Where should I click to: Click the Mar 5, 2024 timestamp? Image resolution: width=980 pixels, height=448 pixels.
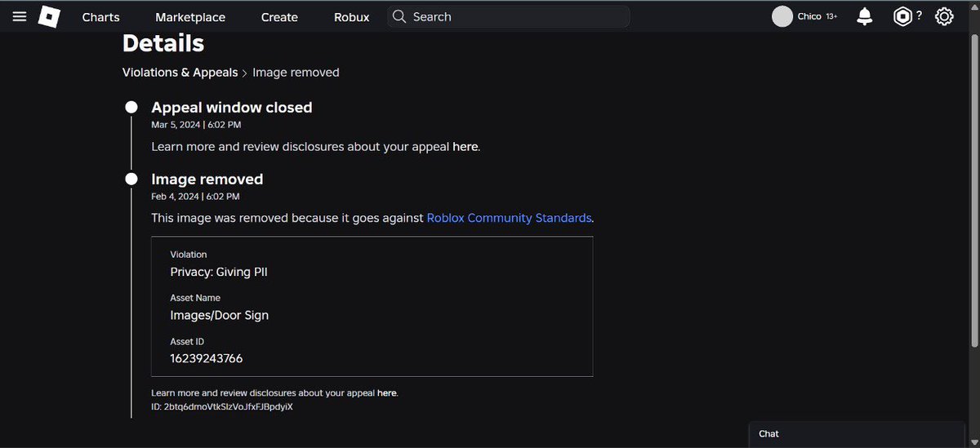(x=196, y=125)
